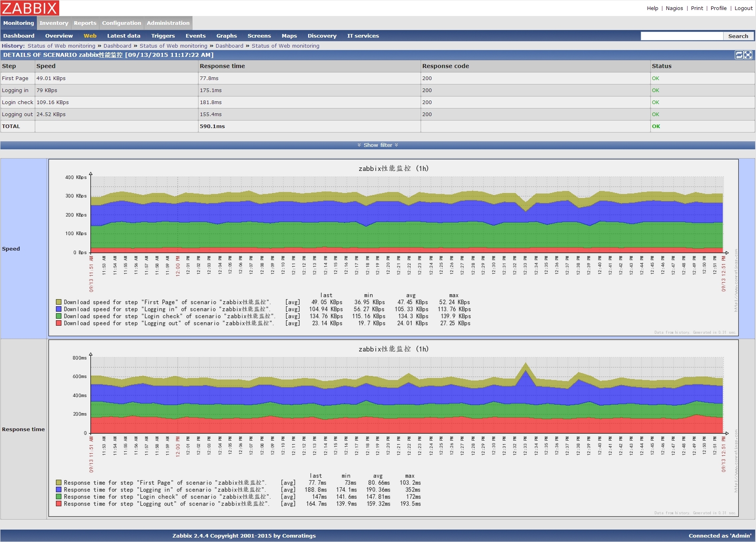Click first history link Status of Web monitoring
Image resolution: width=756 pixels, height=542 pixels.
tap(61, 46)
